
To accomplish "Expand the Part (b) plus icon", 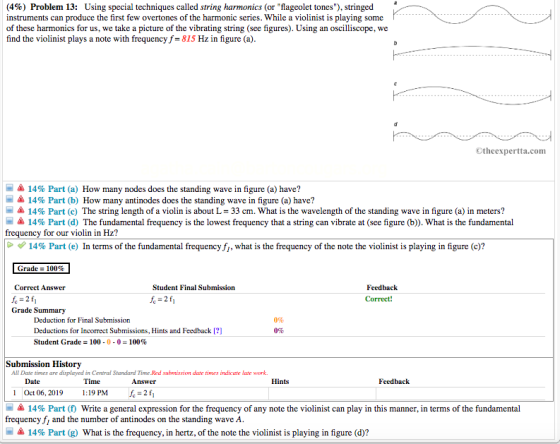I will click(10, 199).
